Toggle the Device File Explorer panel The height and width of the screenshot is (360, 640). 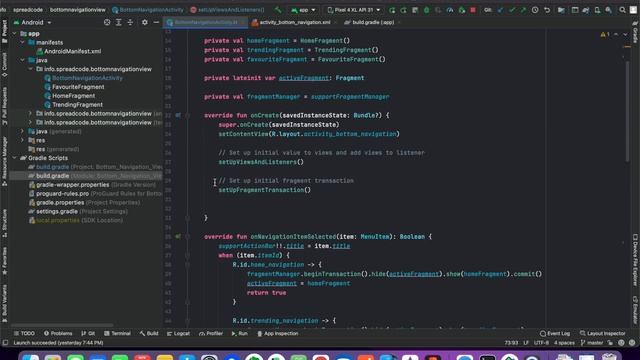(x=635, y=260)
